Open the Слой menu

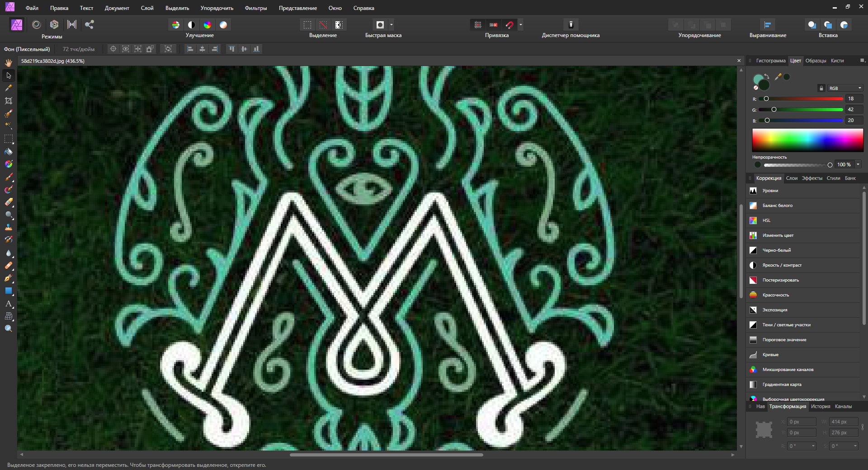point(147,8)
